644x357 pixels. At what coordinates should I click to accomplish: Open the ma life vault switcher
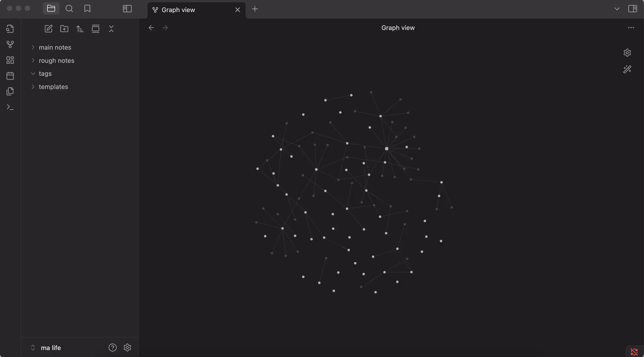[x=47, y=348]
